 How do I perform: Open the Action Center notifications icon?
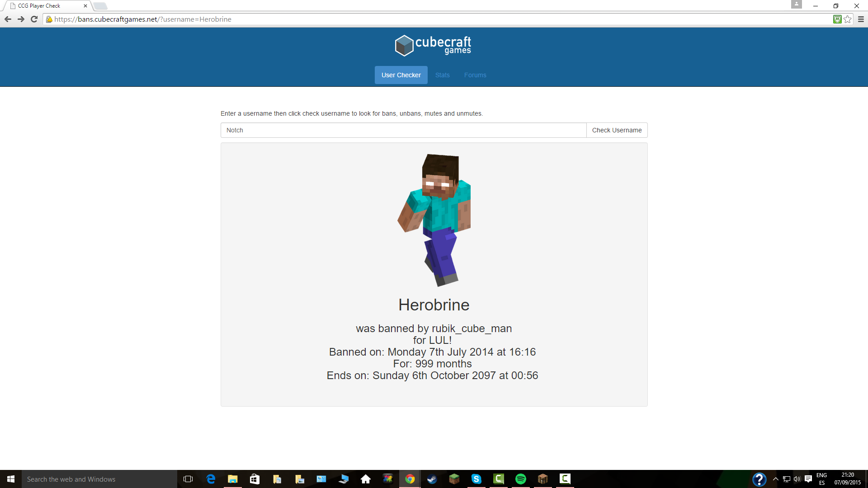[x=808, y=479]
